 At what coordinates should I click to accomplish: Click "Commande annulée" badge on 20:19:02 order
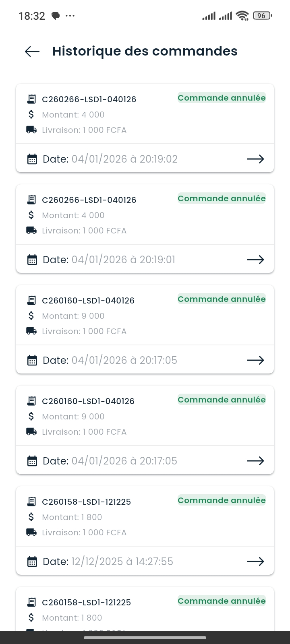[222, 98]
